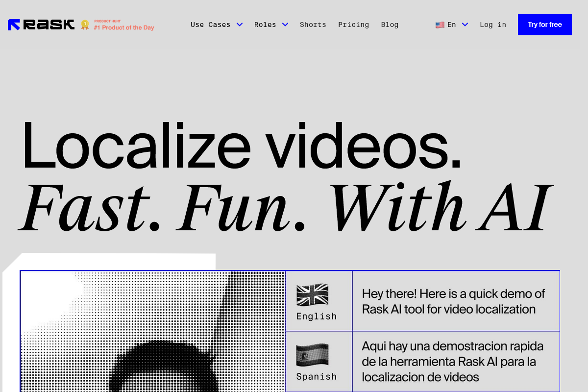Open the Roles dropdown menu
Image resolution: width=588 pixels, height=392 pixels.
coord(270,24)
